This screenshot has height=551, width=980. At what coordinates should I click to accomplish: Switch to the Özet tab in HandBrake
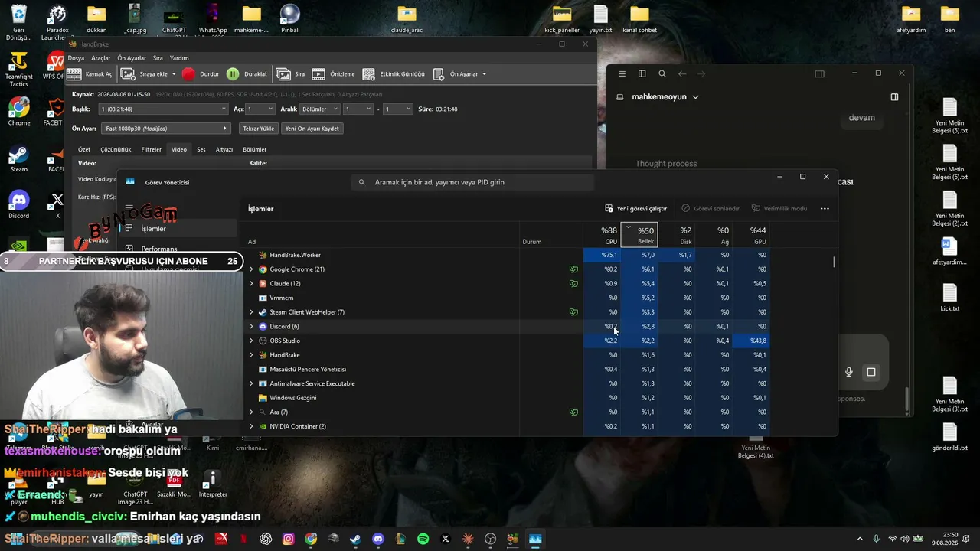(x=84, y=149)
